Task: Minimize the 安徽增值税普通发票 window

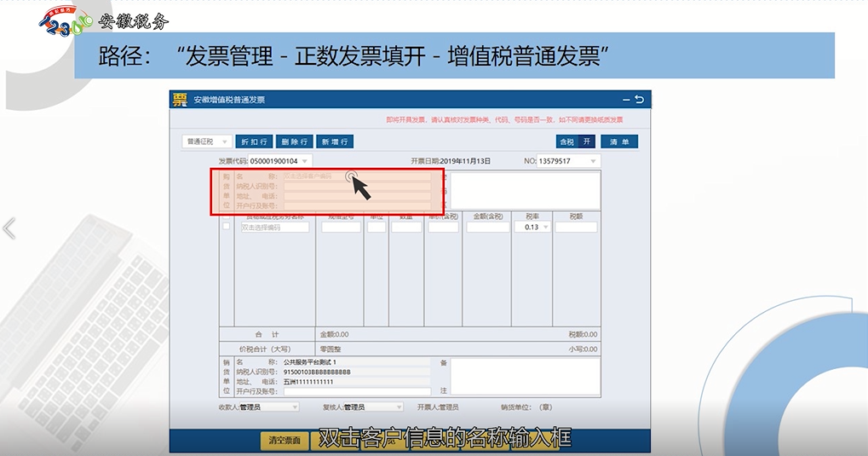Action: (x=626, y=100)
